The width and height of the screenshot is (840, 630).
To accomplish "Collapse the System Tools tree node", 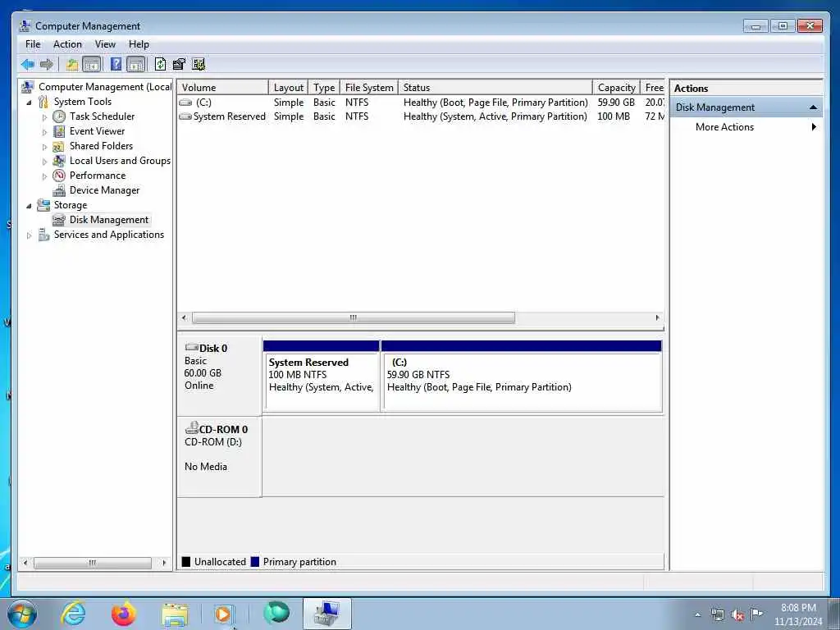I will coord(29,103).
